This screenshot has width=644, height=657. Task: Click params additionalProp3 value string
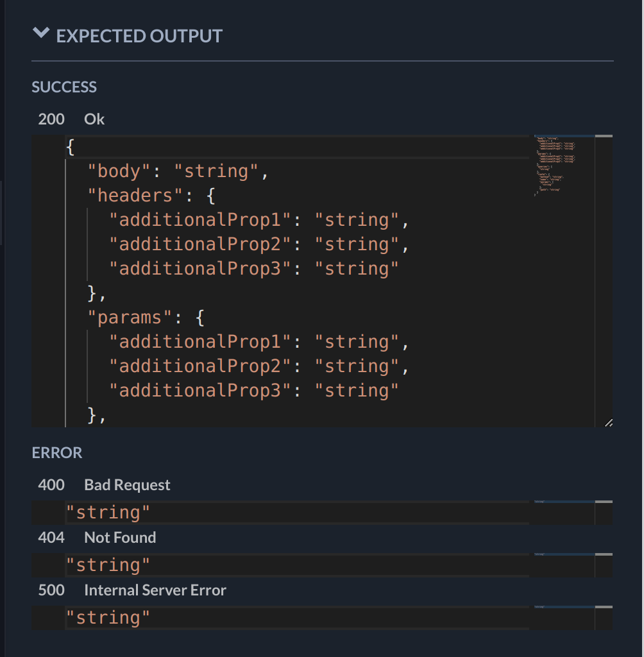click(x=357, y=391)
